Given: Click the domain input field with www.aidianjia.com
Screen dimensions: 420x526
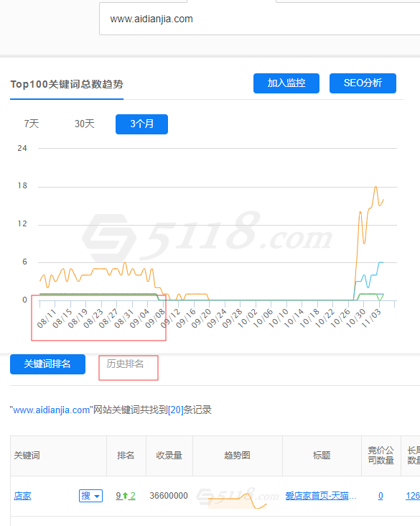Looking at the screenshot, I should point(259,19).
